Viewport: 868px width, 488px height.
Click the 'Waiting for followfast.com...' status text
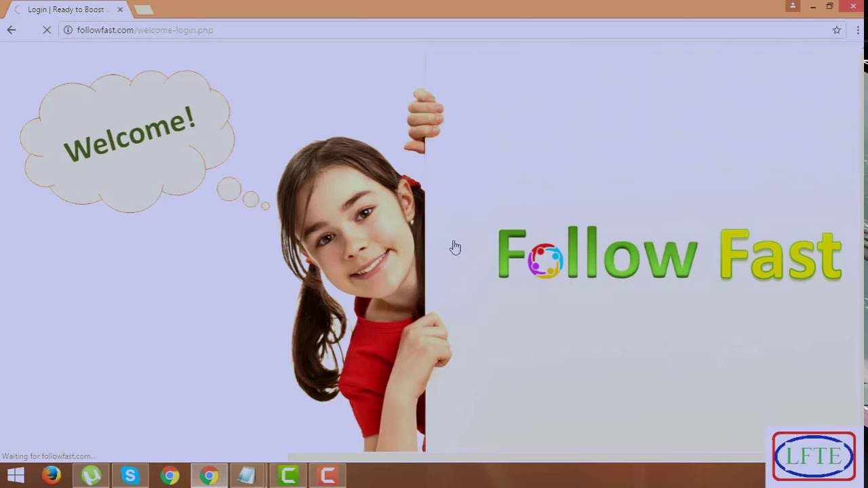point(48,456)
